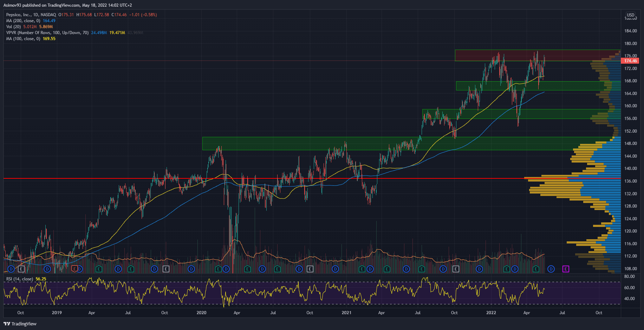Click the red E earnings marker
The height and width of the screenshot is (330, 644).
click(x=74, y=269)
